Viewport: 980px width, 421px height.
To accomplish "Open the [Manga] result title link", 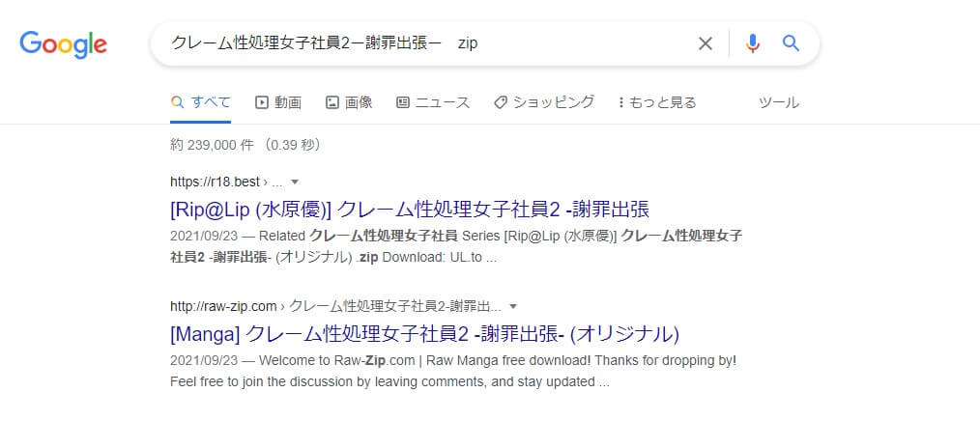I will click(x=424, y=334).
